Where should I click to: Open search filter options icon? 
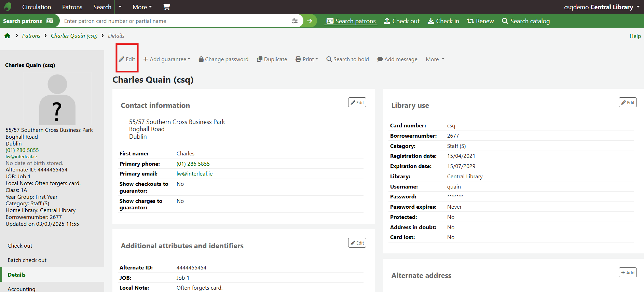coord(294,21)
